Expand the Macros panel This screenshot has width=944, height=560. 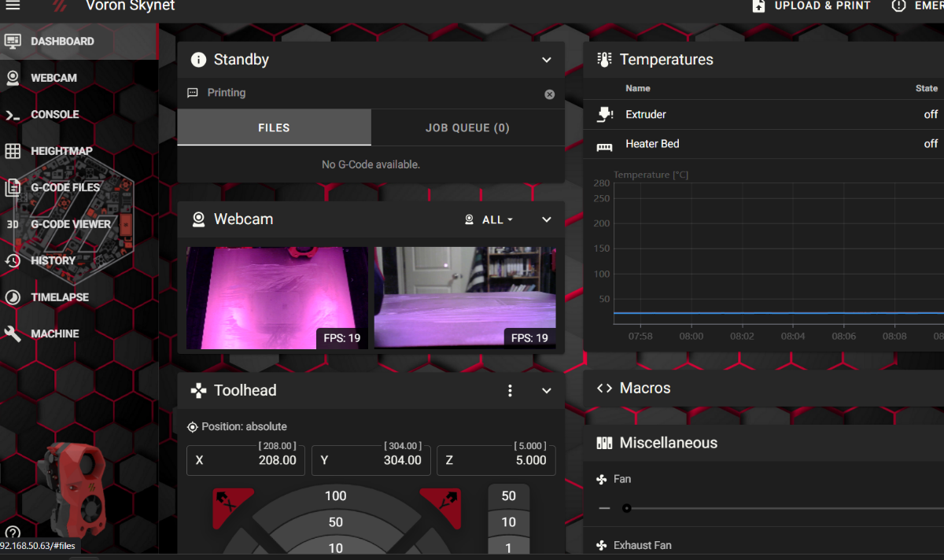[x=764, y=389]
